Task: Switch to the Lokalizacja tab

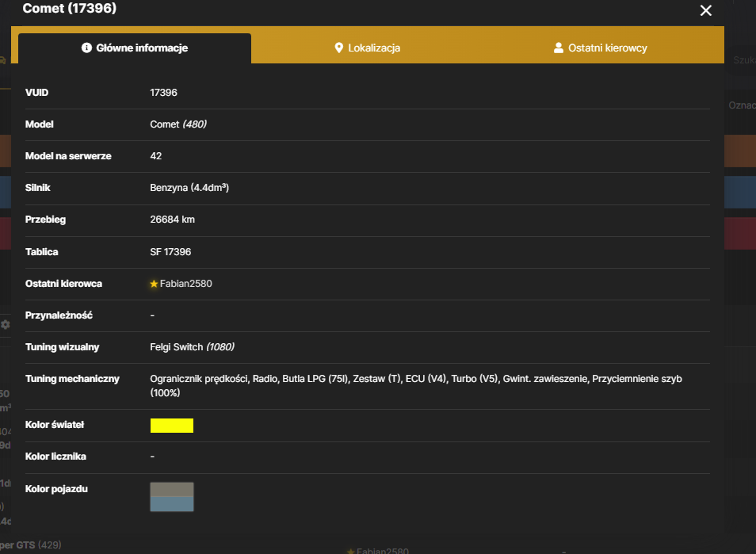Action: (x=368, y=48)
